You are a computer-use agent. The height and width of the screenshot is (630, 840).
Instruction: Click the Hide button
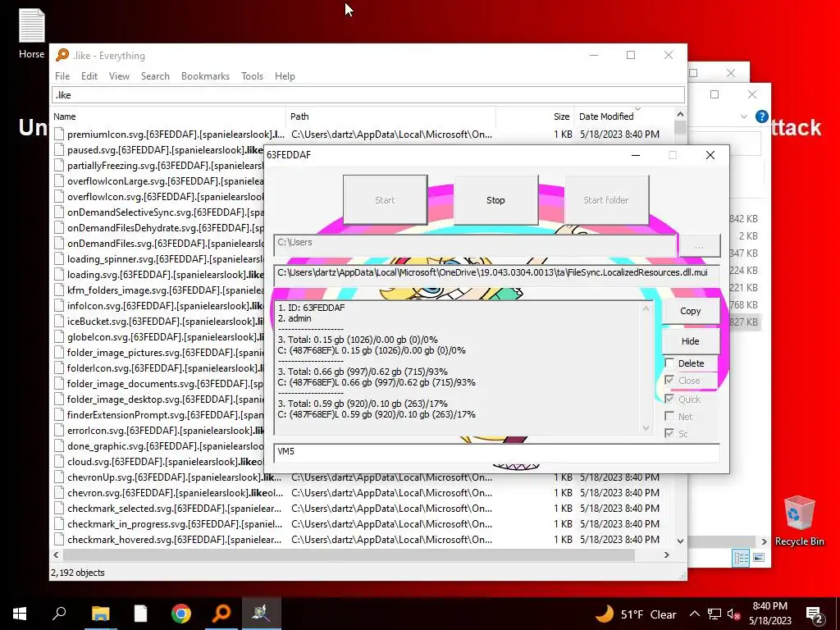coord(690,340)
